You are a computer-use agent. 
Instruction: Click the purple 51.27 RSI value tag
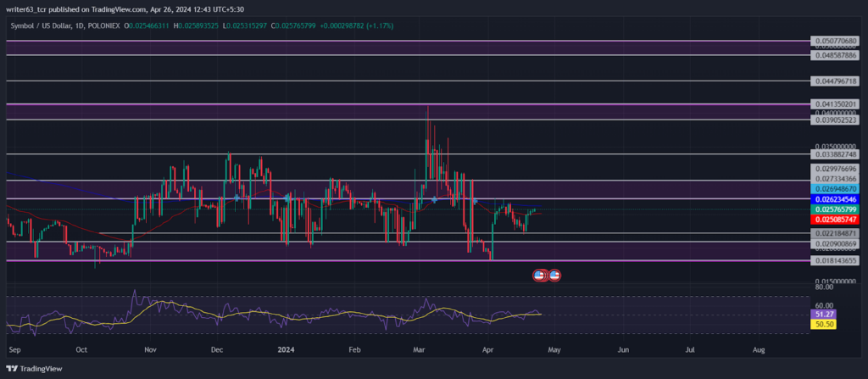(x=823, y=315)
